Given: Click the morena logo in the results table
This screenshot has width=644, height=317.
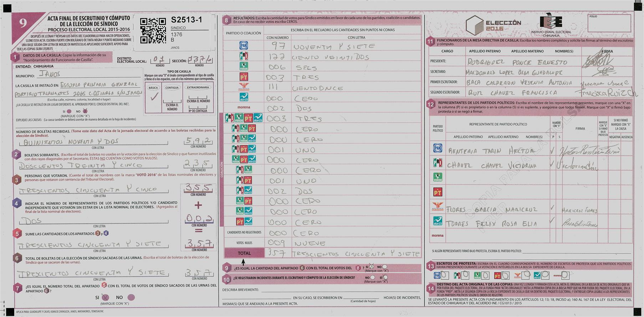Looking at the screenshot, I should 244,107.
